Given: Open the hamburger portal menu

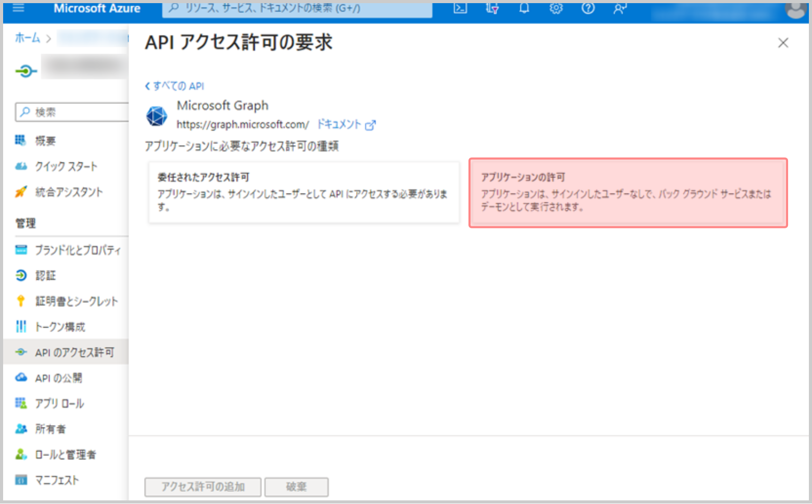Looking at the screenshot, I should point(19,8).
